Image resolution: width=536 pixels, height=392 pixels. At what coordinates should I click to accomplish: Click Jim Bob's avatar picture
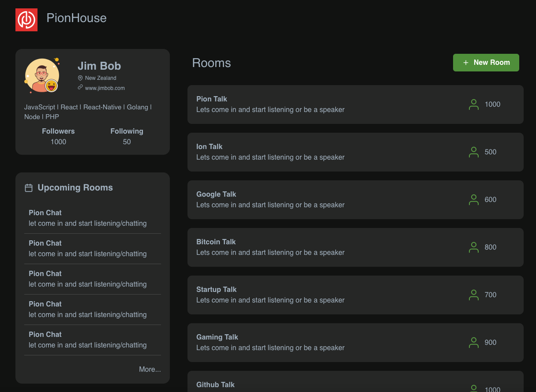(42, 75)
